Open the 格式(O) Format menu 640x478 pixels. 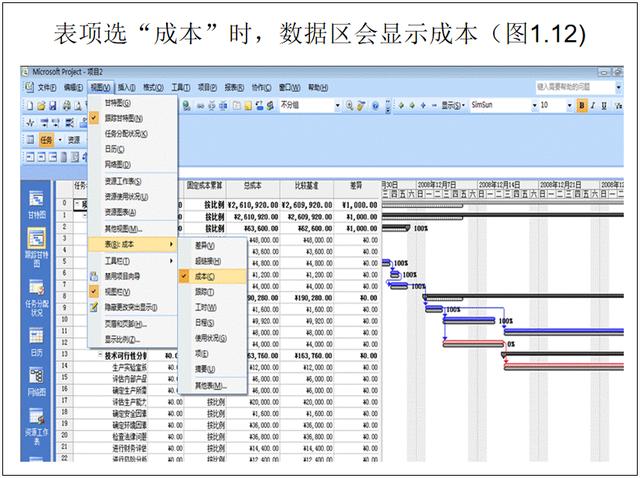point(153,87)
